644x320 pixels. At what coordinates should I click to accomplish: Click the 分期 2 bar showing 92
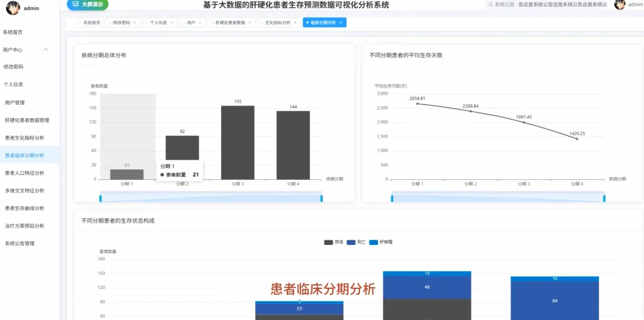pyautogui.click(x=182, y=148)
